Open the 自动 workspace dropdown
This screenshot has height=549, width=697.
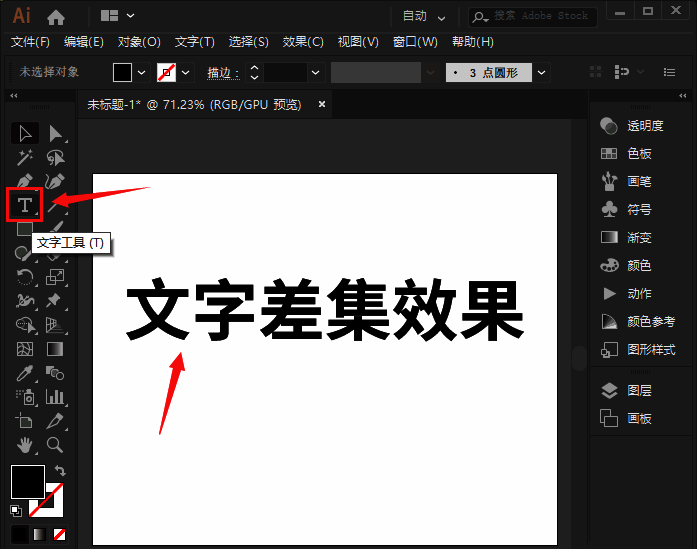pos(424,16)
